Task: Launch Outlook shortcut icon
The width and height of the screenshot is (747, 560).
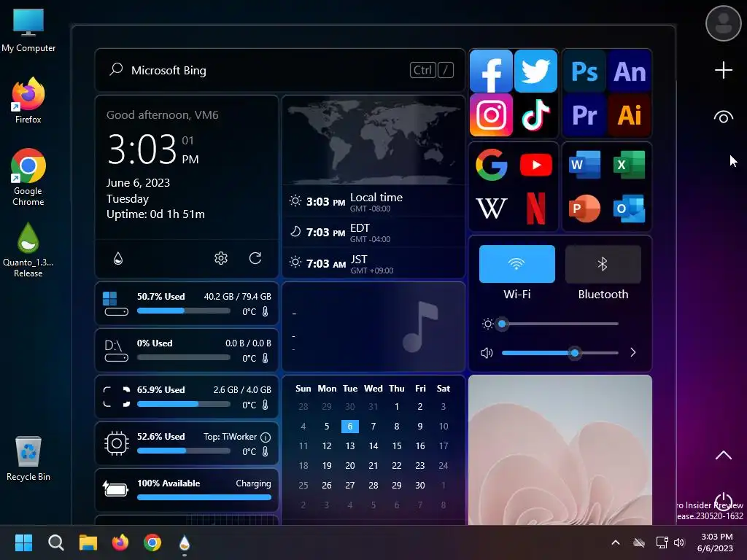Action: (x=630, y=208)
